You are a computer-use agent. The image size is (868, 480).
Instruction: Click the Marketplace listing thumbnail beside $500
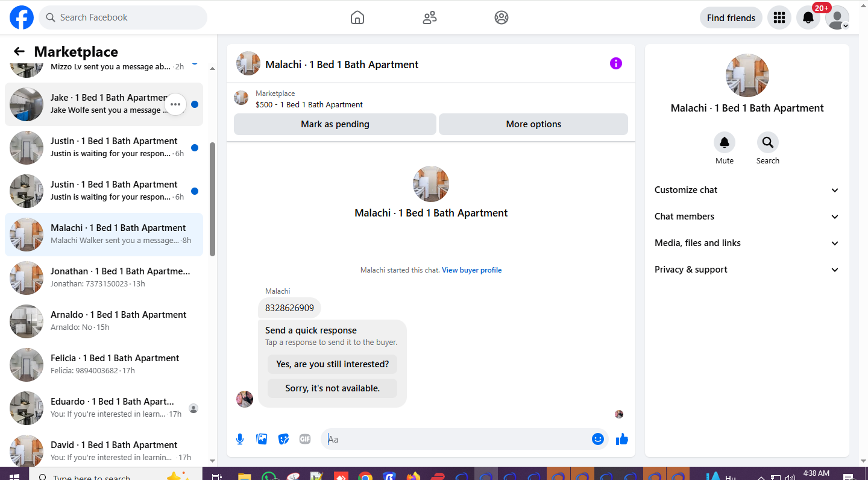coord(241,98)
